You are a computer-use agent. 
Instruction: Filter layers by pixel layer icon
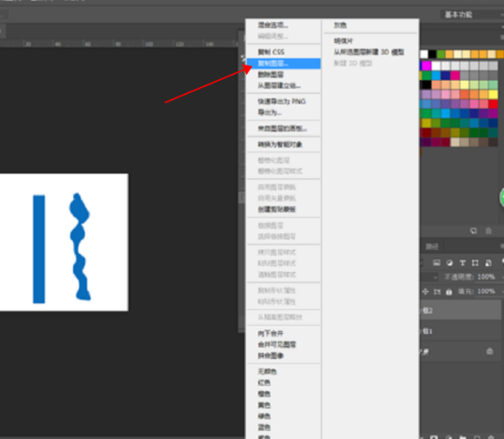437,263
